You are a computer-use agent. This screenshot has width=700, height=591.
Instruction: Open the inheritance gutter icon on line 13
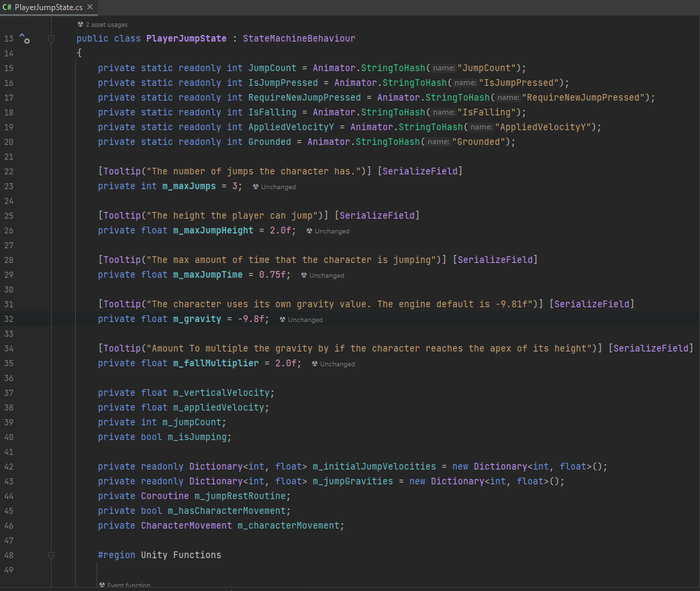(x=24, y=38)
